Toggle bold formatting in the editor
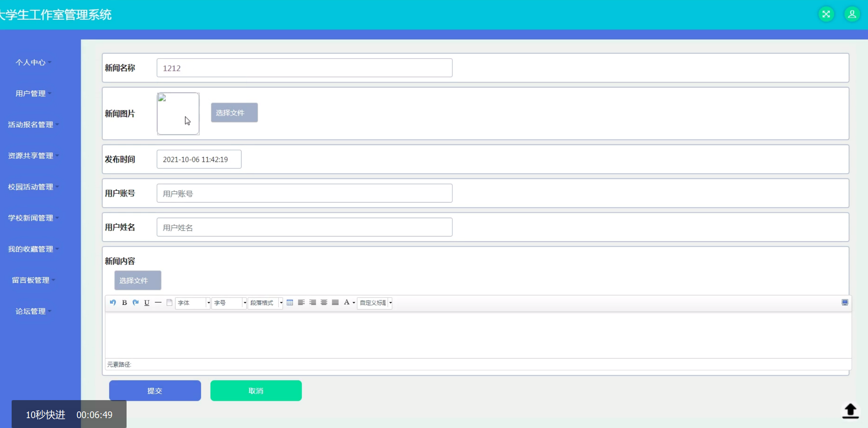This screenshot has width=868, height=428. (x=124, y=302)
